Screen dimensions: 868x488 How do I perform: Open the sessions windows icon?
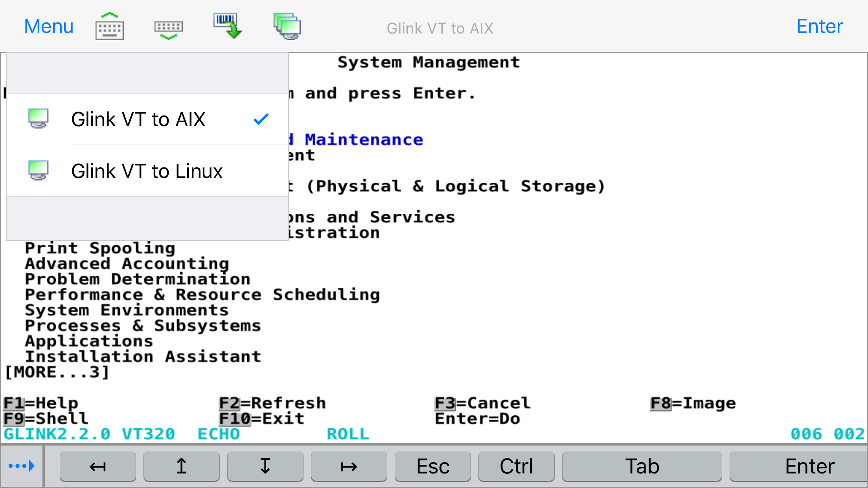point(287,26)
